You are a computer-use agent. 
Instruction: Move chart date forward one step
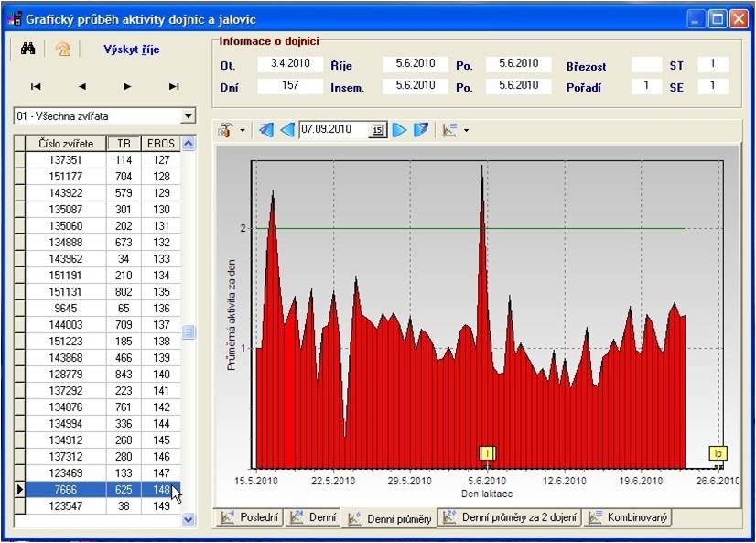(399, 130)
